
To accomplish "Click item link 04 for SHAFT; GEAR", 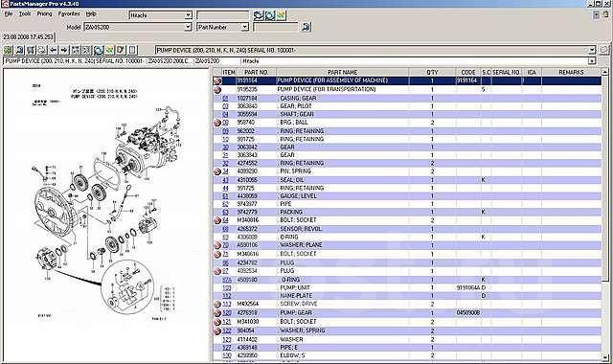I will point(225,115).
